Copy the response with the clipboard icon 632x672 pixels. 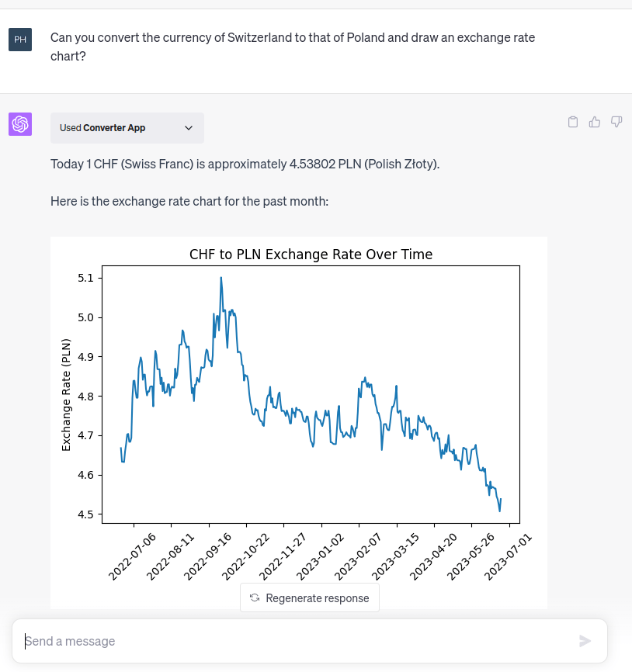click(x=573, y=122)
